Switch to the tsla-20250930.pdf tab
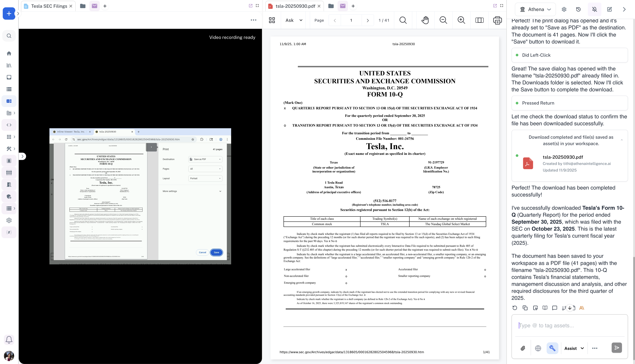 pyautogui.click(x=295, y=6)
